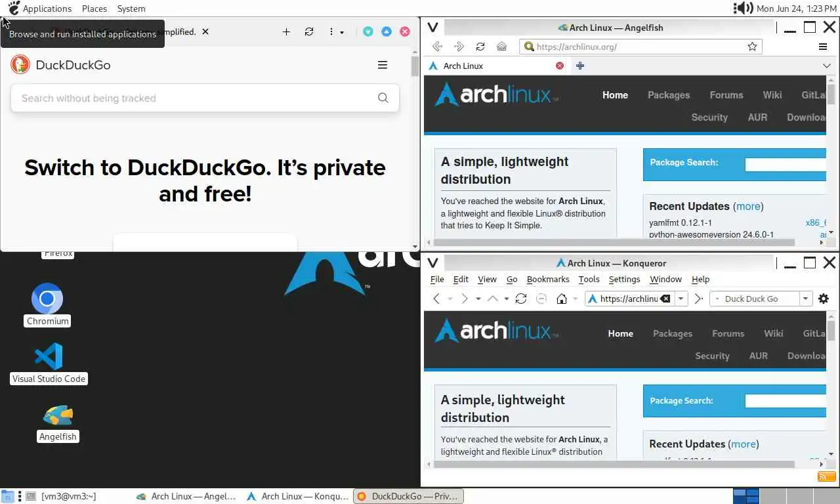
Task: Click Konqueror's stop loading icon
Action: click(x=541, y=299)
